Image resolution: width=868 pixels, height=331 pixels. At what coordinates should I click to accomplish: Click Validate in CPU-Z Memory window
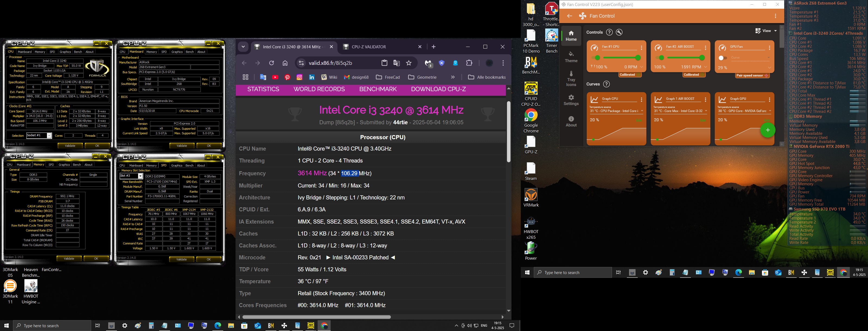(69, 259)
